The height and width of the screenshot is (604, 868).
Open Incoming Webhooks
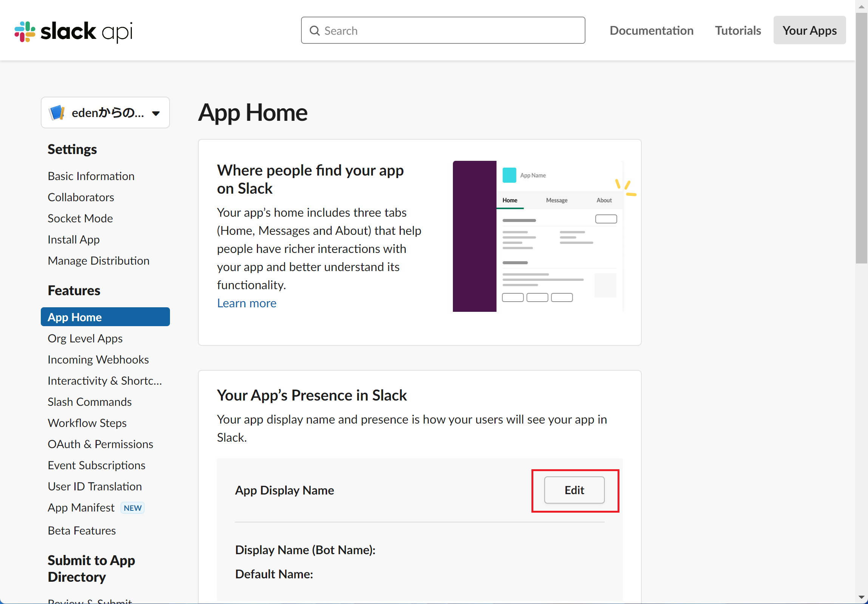(x=98, y=360)
